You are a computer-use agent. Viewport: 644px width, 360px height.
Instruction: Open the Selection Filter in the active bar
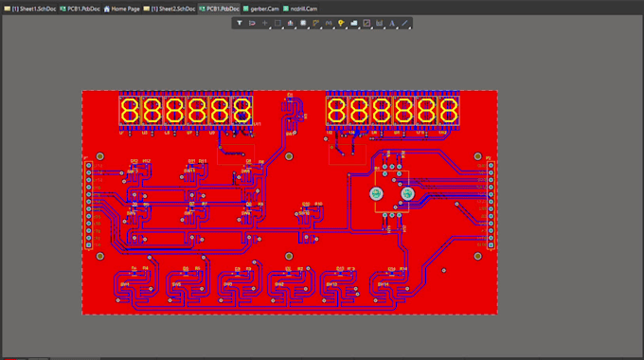coord(240,23)
